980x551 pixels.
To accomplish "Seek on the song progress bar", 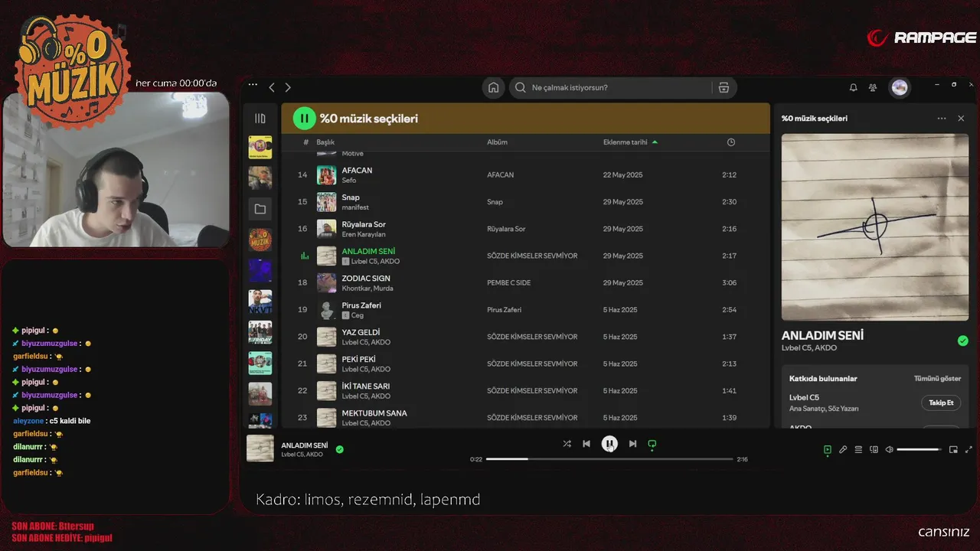I will (609, 459).
